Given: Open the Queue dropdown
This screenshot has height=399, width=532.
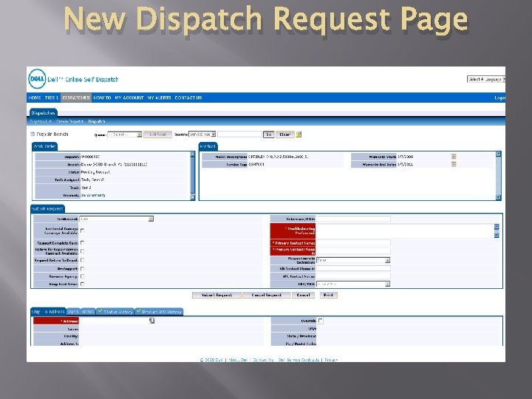Looking at the screenshot, I should tap(125, 134).
